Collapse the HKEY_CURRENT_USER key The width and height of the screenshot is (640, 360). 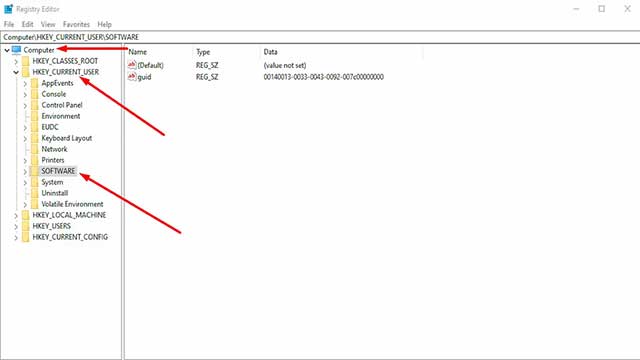click(x=16, y=72)
